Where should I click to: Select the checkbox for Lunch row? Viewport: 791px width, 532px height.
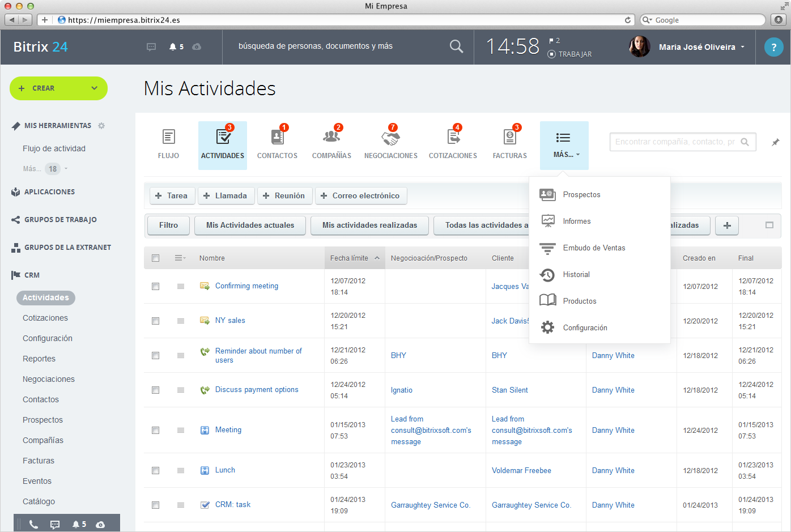pos(155,471)
